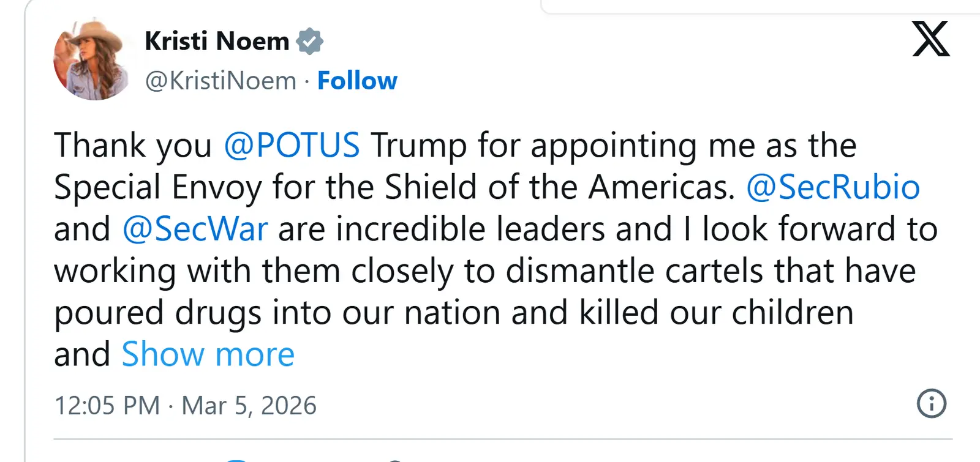Follow Kristi Noem's account
Image resolution: width=980 pixels, height=462 pixels.
click(x=357, y=81)
